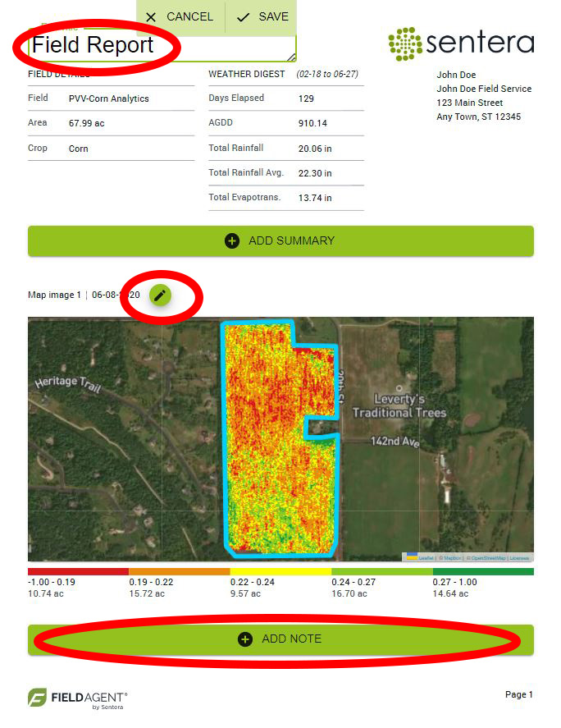Select the red -1.00 - 0.19 legend swatch
This screenshot has width=561, height=728.
[x=78, y=571]
